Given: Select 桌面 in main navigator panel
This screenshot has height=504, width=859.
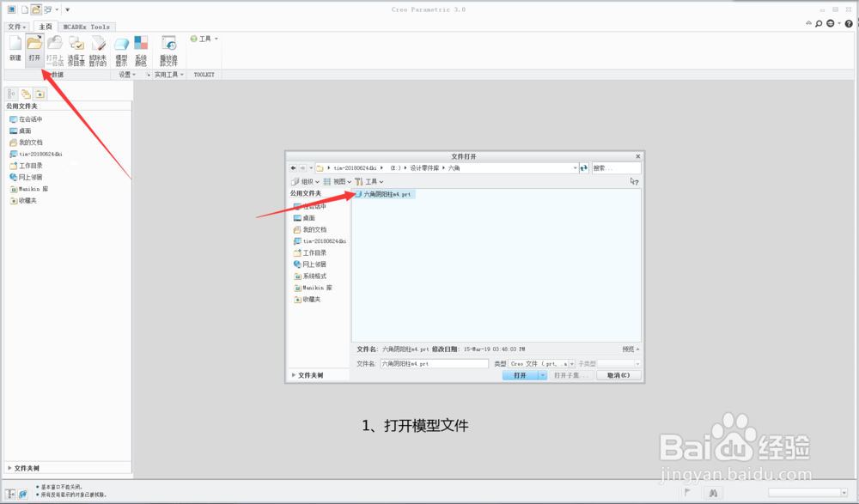Looking at the screenshot, I should coord(21,131).
